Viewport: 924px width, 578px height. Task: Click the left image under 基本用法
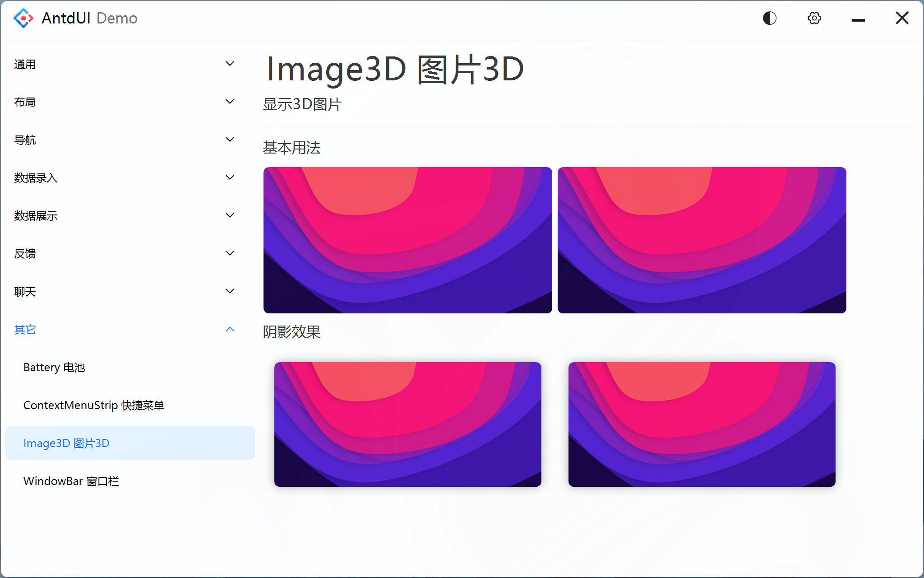[407, 240]
